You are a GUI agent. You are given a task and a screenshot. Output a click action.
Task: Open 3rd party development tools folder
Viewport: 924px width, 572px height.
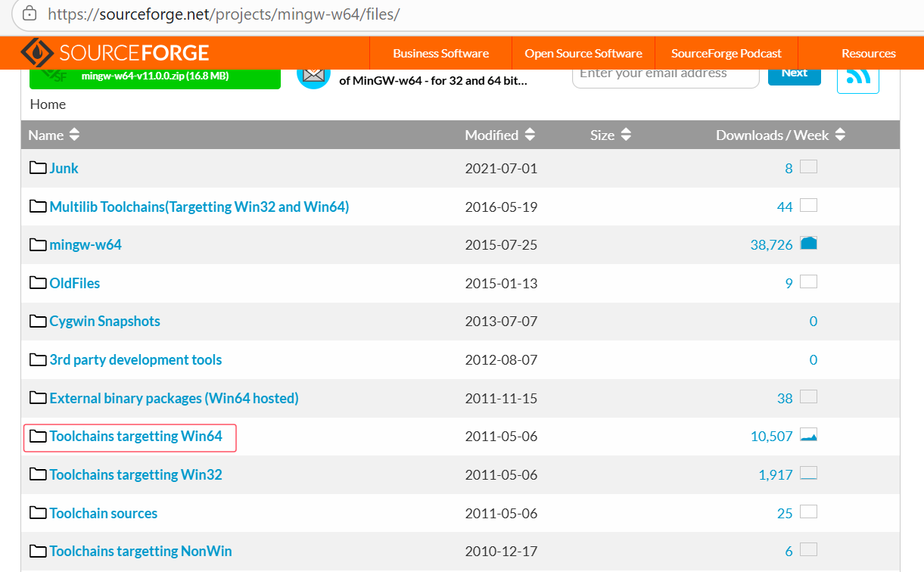click(135, 359)
